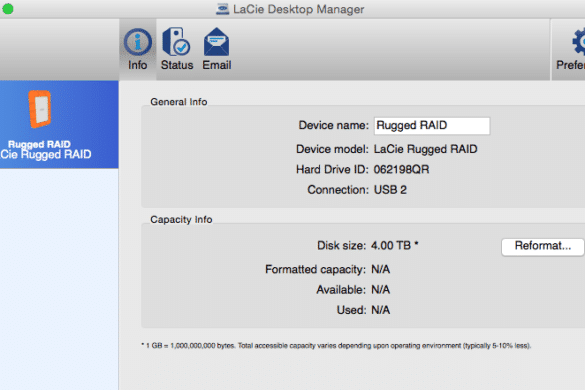Click the Prefer… toolbar label
585x390 pixels.
tap(570, 65)
